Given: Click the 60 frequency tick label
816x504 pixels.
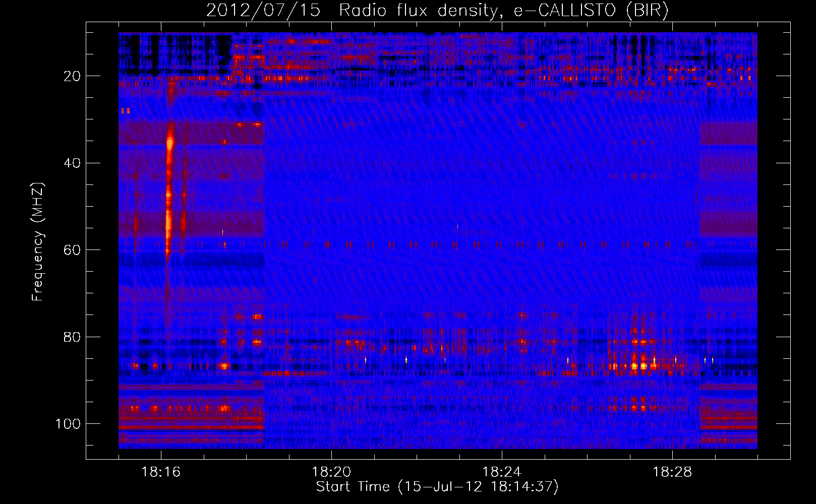Looking at the screenshot, I should 72,250.
